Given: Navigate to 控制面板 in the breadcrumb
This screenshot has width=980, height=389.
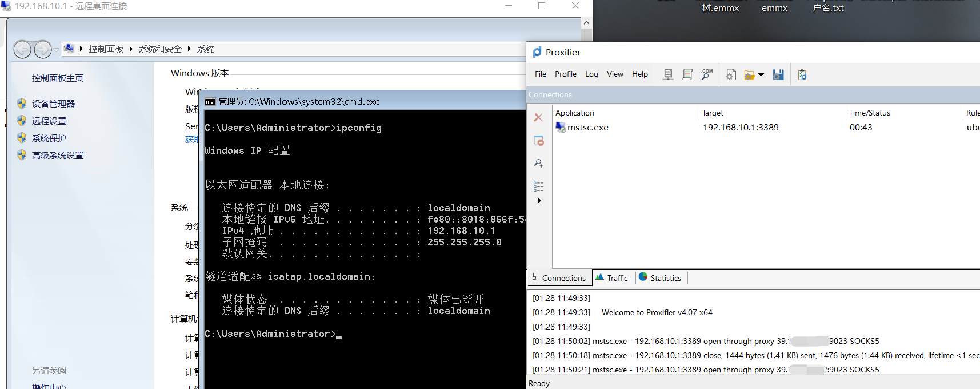Looking at the screenshot, I should pyautogui.click(x=106, y=49).
